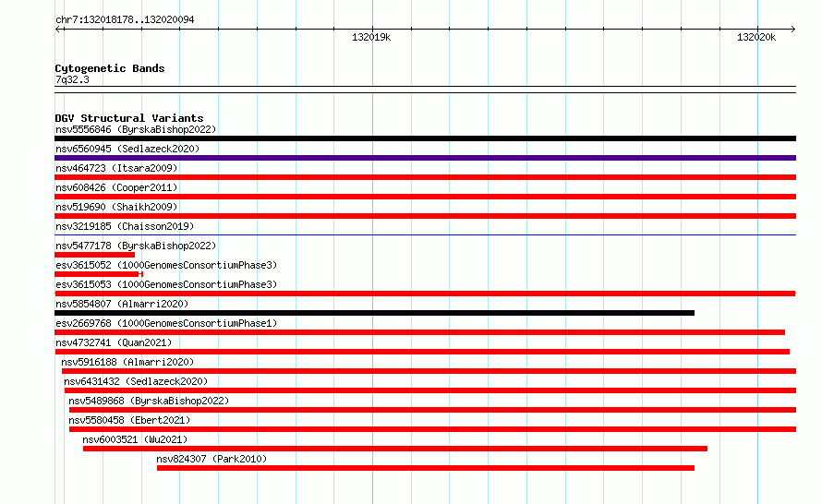Open variant nsv5556846 (ByrskaBishop2022) label
This screenshot has width=822, height=504.
click(136, 129)
